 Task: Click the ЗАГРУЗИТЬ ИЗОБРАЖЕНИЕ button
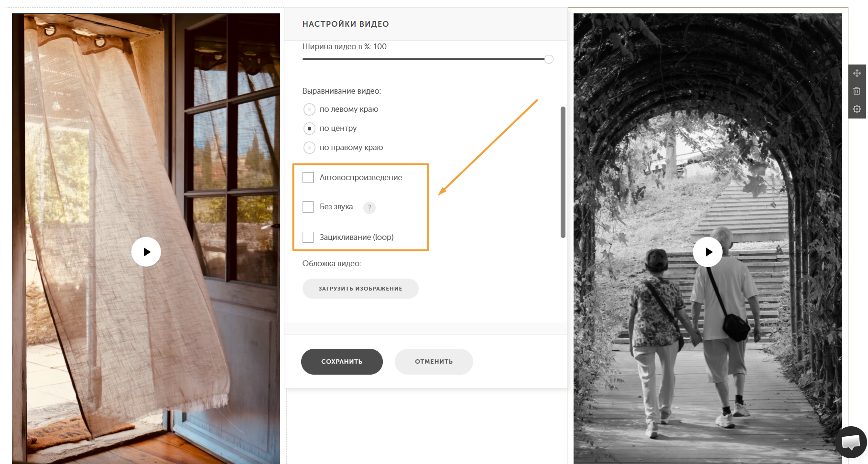click(360, 289)
